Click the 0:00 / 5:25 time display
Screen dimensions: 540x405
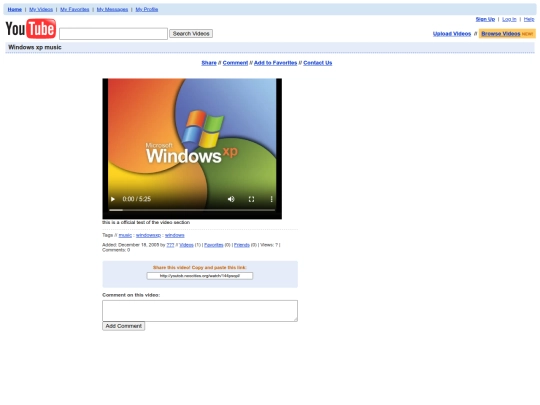tap(137, 199)
